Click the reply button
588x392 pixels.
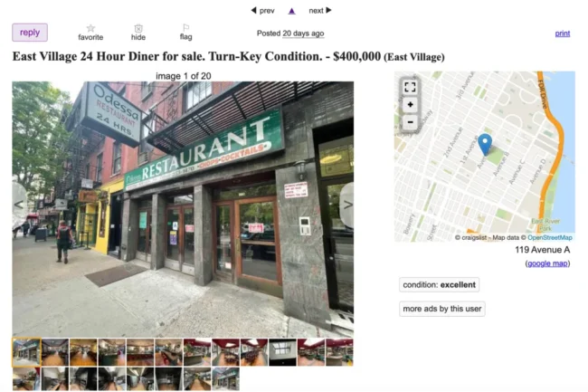30,33
